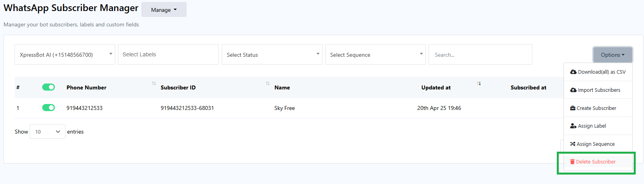
Task: Choose Import Subscribers from the Options menu
Action: 599,90
